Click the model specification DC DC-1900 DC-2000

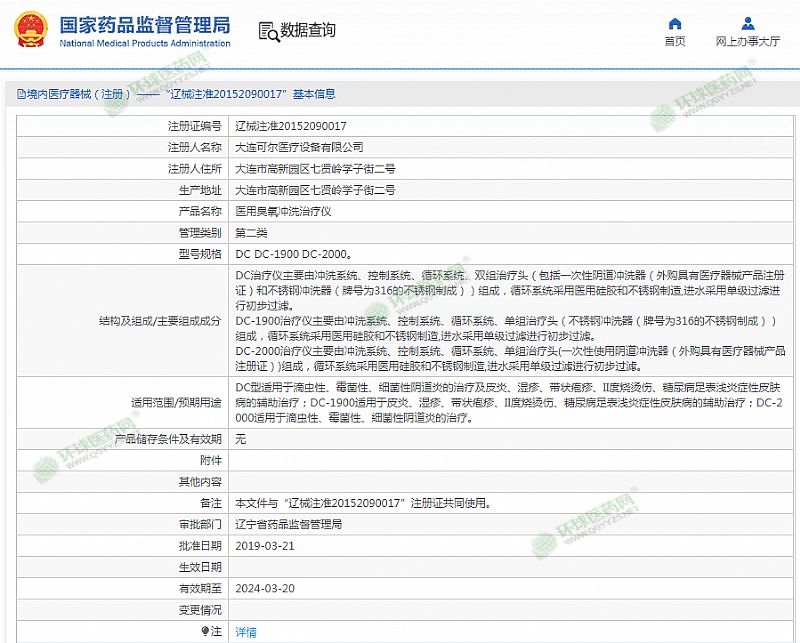click(x=292, y=254)
